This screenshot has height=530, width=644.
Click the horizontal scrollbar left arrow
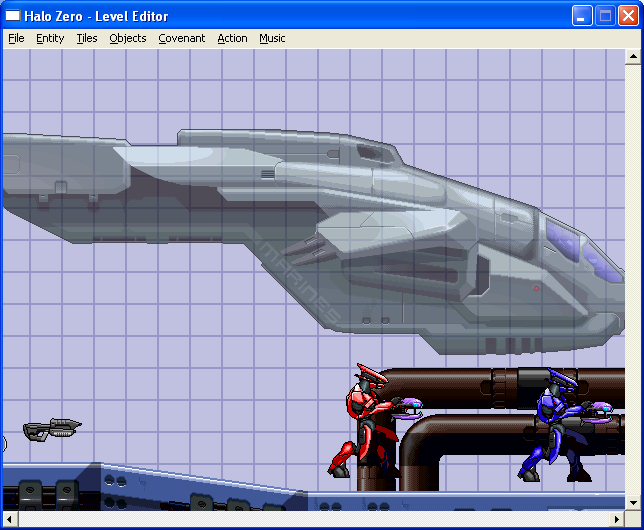[x=10, y=519]
